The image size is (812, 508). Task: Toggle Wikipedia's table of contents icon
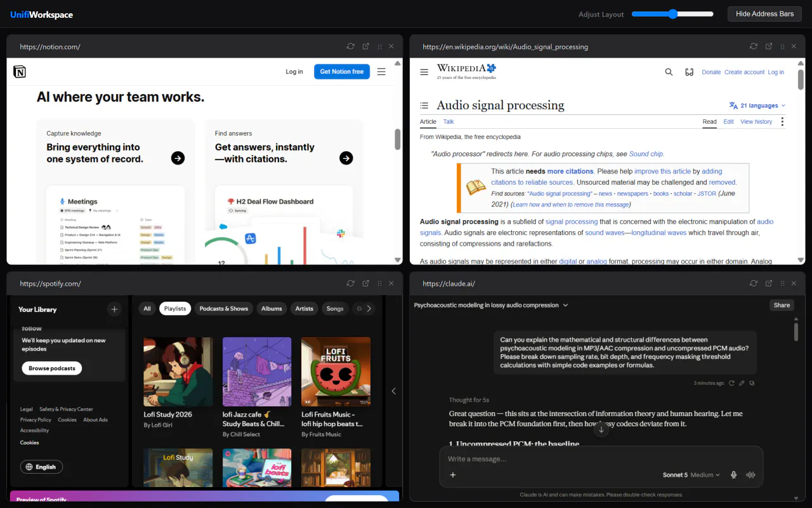[x=424, y=105]
